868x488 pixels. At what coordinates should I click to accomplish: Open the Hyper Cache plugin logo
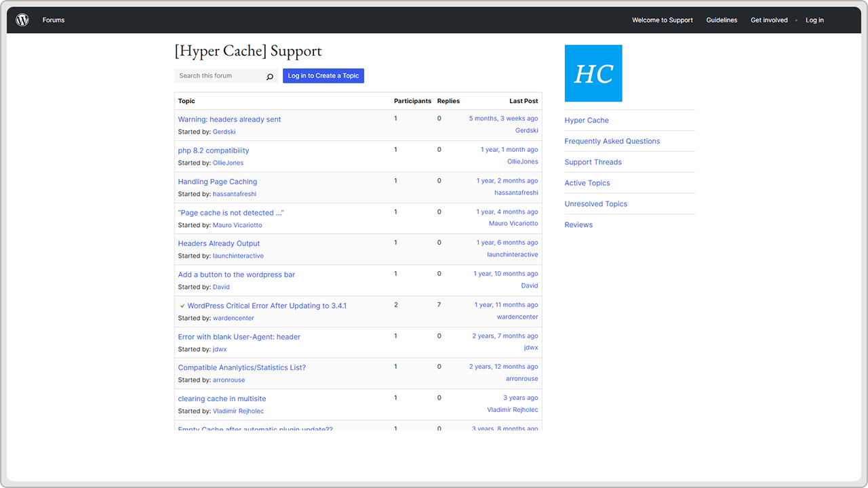coord(593,73)
